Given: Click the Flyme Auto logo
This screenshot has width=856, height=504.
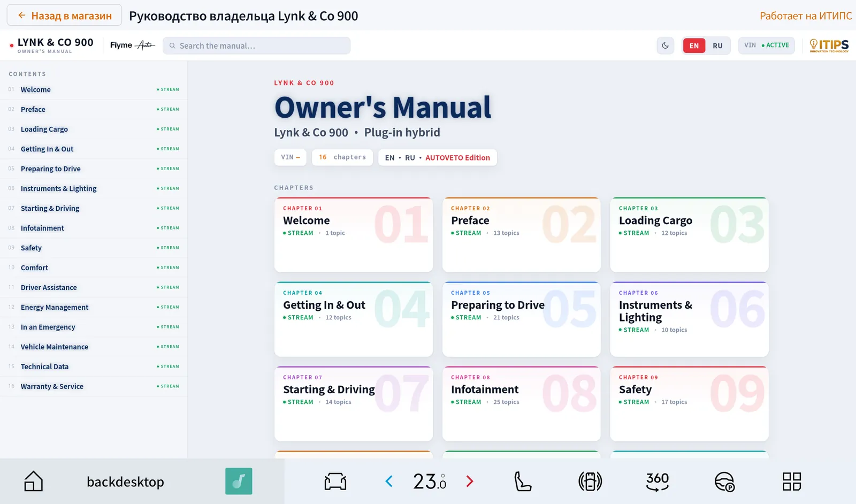Looking at the screenshot, I should click(x=133, y=45).
